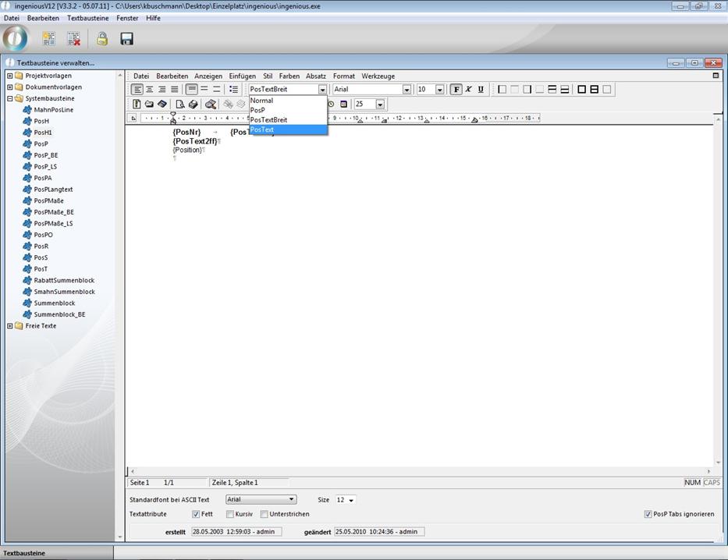Click the floppy disk save icon
728x560 pixels.
(126, 38)
